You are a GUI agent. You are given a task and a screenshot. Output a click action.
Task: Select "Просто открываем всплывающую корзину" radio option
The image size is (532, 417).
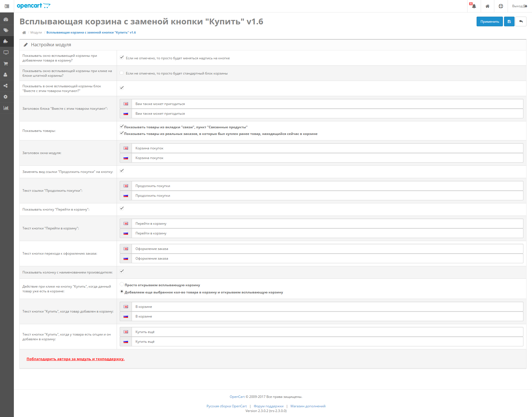122,284
